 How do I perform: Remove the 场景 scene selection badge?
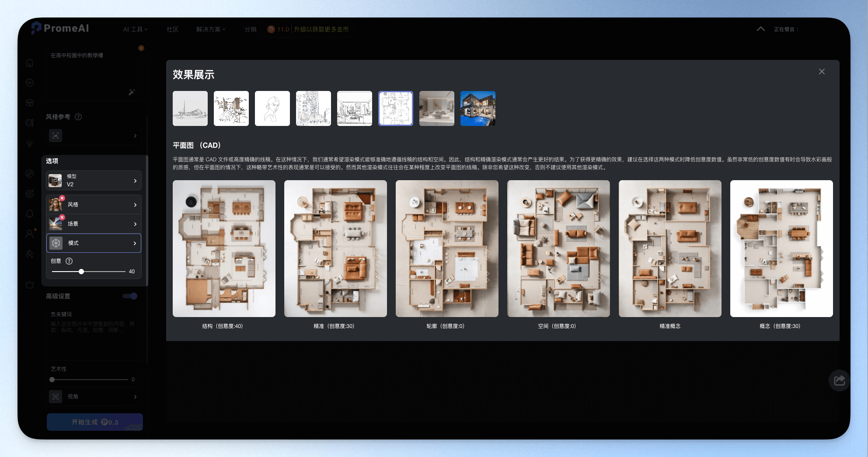tap(62, 217)
